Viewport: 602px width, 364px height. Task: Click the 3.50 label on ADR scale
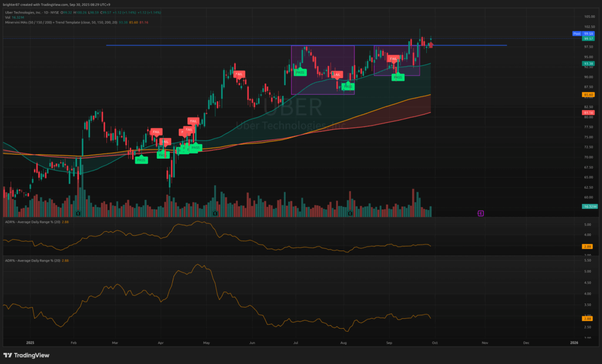[587, 305]
